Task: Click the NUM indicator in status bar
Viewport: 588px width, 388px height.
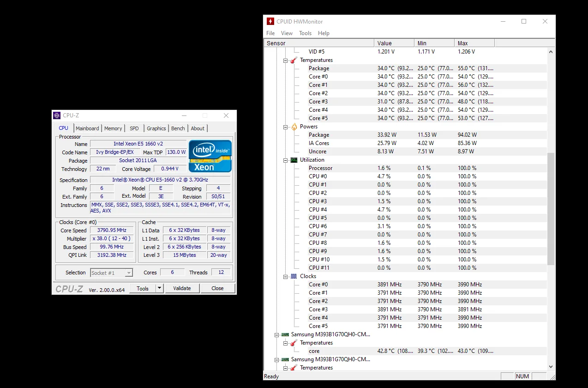Action: 522,376
